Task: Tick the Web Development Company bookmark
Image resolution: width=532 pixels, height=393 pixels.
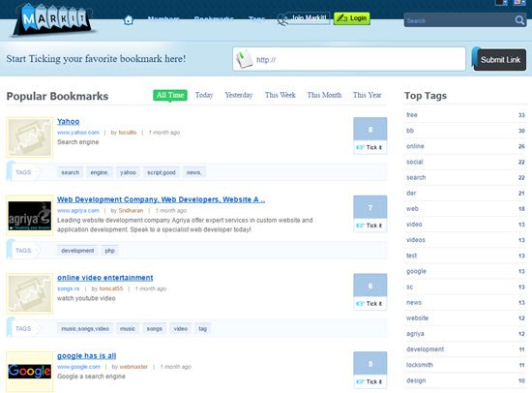Action: [369, 226]
